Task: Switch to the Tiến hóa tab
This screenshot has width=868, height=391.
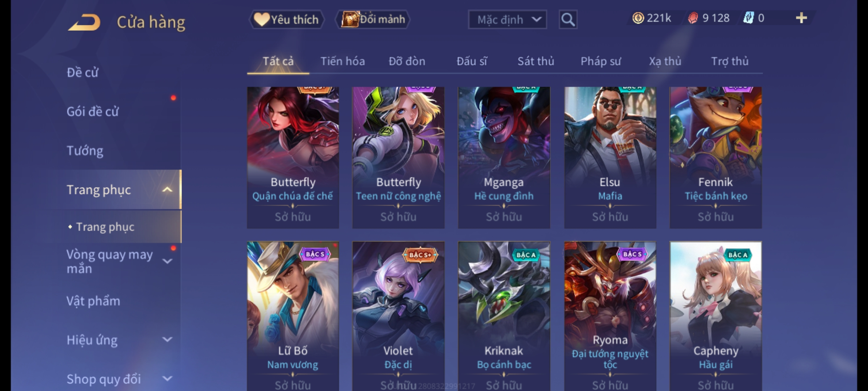Action: 342,61
